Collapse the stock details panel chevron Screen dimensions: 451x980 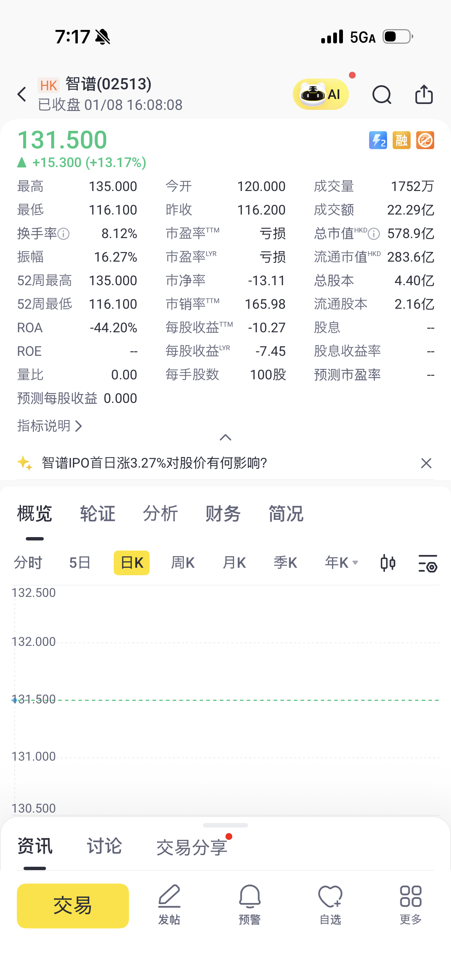225,438
